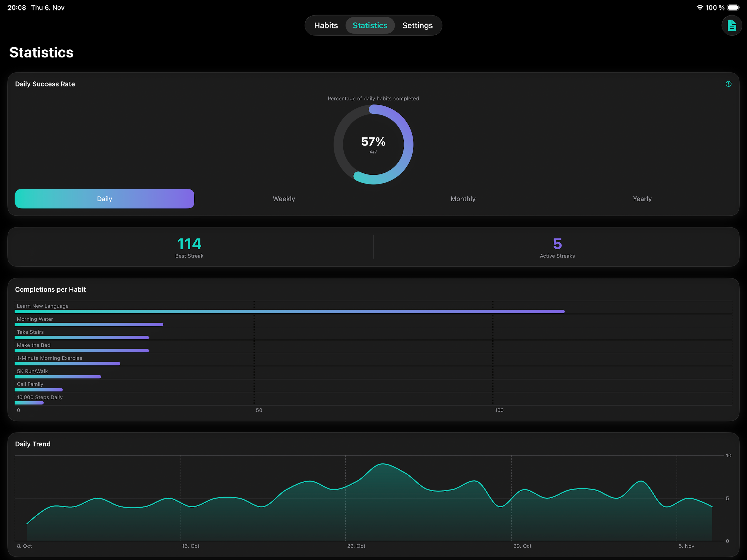The height and width of the screenshot is (560, 747).
Task: Tap the Daily Trend heading
Action: point(33,444)
